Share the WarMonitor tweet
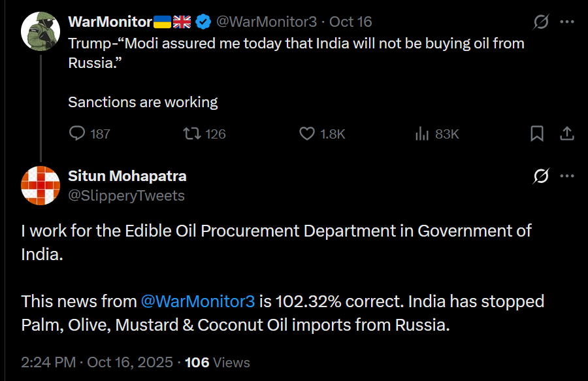The width and height of the screenshot is (588, 381). tap(567, 134)
